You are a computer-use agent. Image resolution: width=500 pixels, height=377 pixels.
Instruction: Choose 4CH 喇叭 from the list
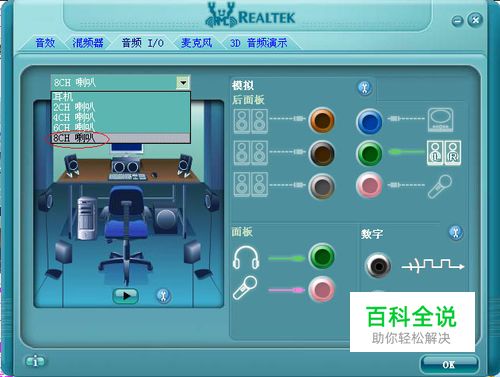click(121, 117)
